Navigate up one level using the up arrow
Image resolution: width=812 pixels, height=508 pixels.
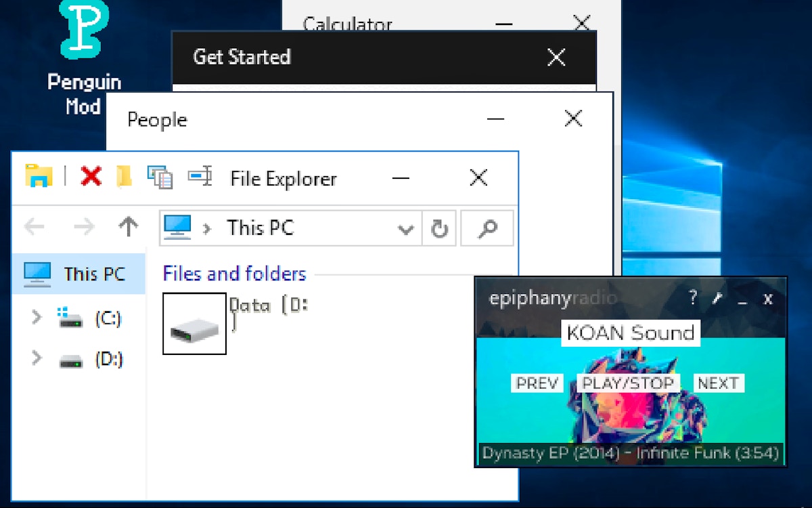[x=128, y=227]
